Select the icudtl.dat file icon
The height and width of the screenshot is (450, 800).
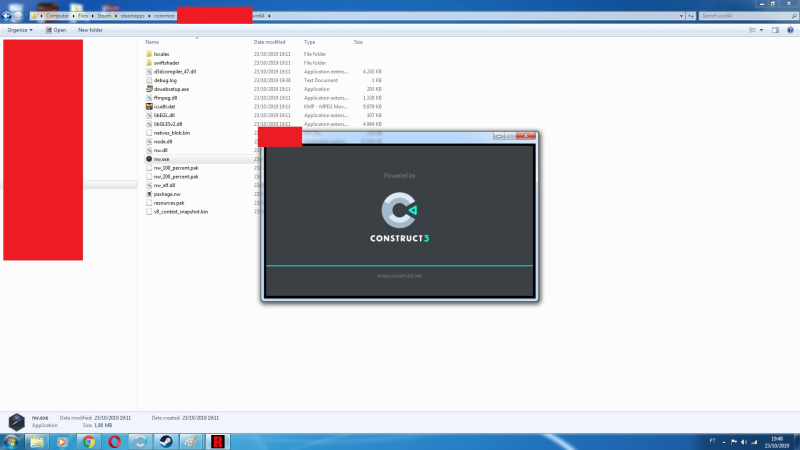click(149, 107)
